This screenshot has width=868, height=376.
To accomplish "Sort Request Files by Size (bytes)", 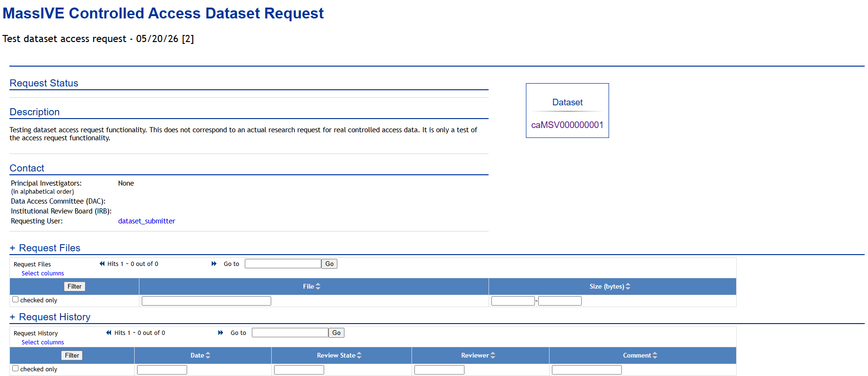I will click(628, 286).
